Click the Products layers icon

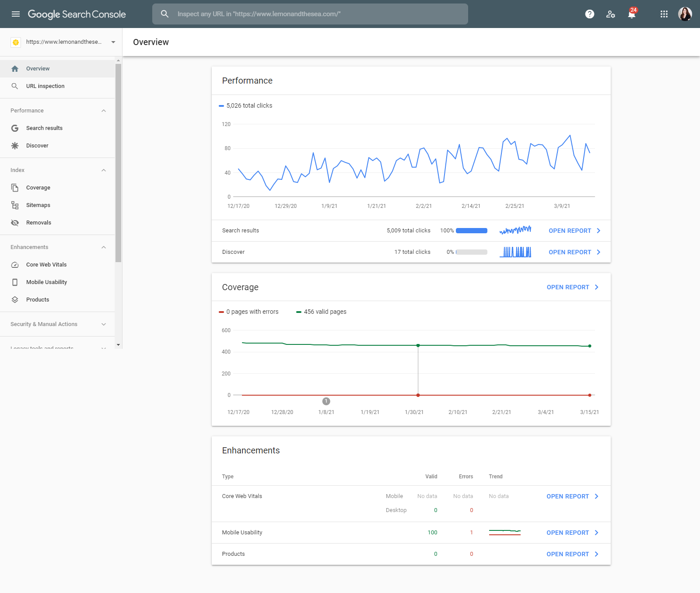[15, 300]
